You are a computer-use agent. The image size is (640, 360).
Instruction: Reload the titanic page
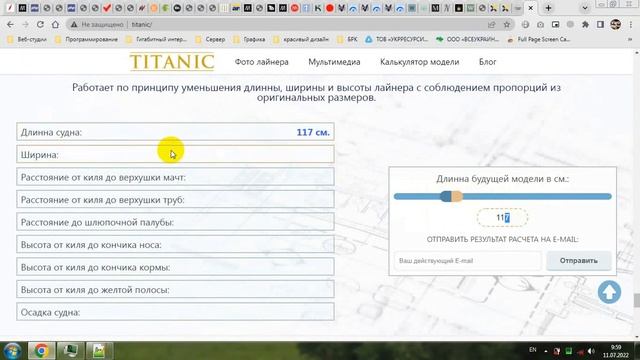(x=40, y=24)
